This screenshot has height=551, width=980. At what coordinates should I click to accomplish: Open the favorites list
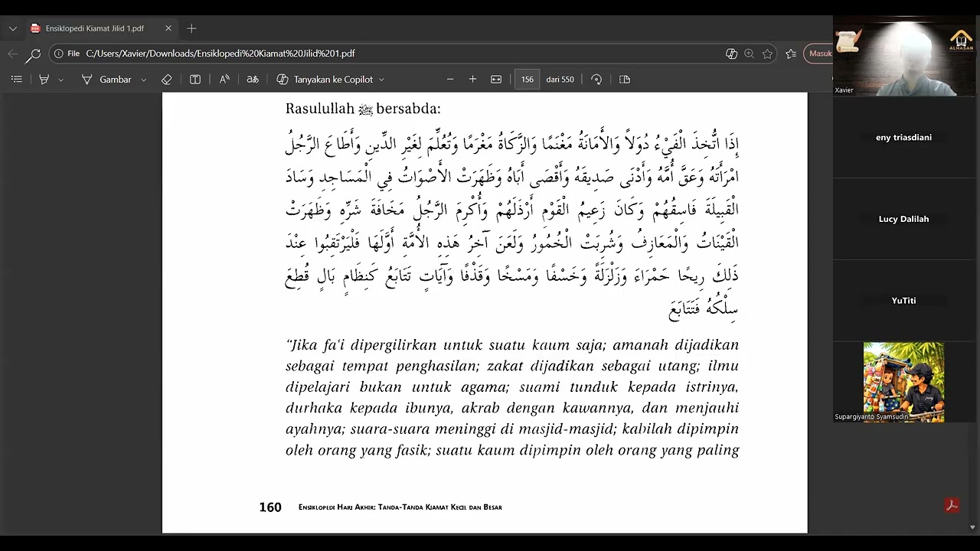tap(791, 54)
